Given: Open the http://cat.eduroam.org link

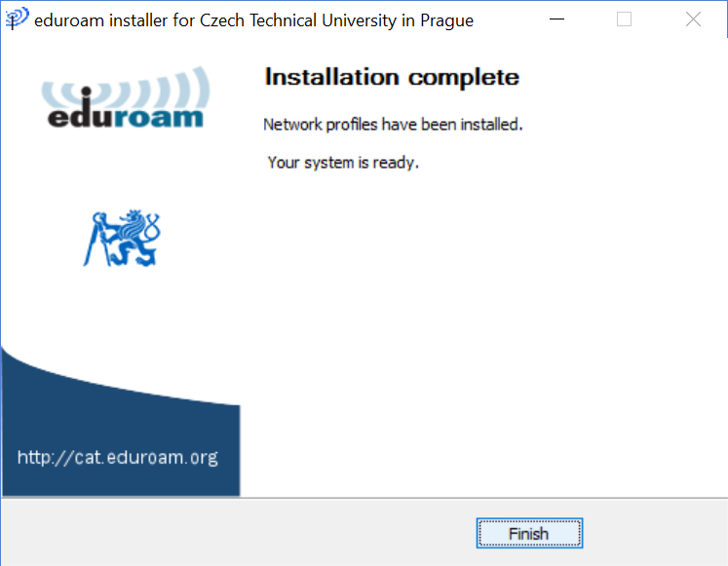Looking at the screenshot, I should (x=118, y=458).
